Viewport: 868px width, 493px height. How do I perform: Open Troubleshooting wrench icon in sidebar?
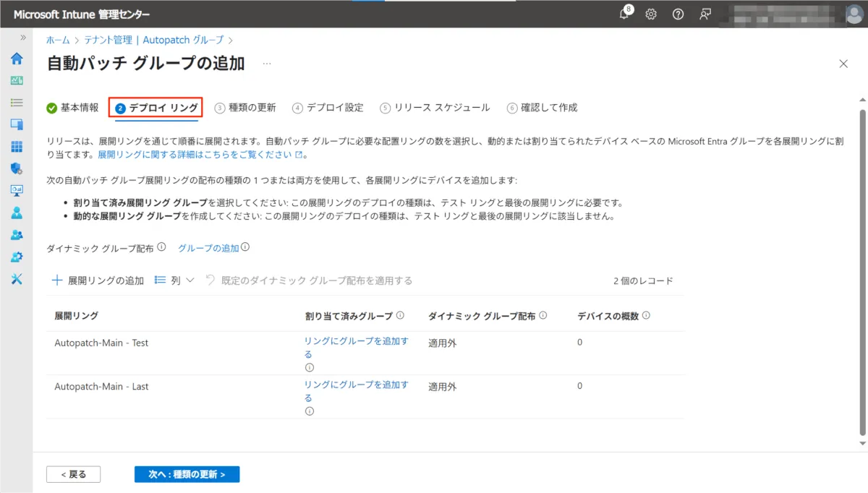pos(16,280)
